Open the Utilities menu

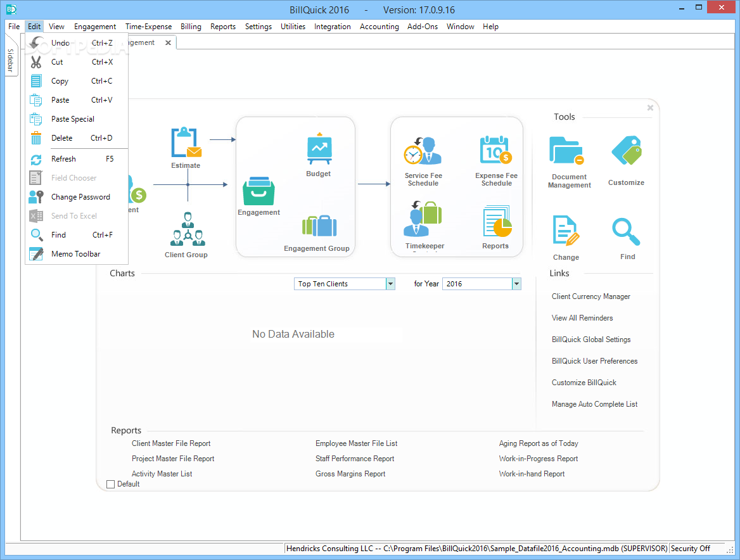[x=293, y=27]
